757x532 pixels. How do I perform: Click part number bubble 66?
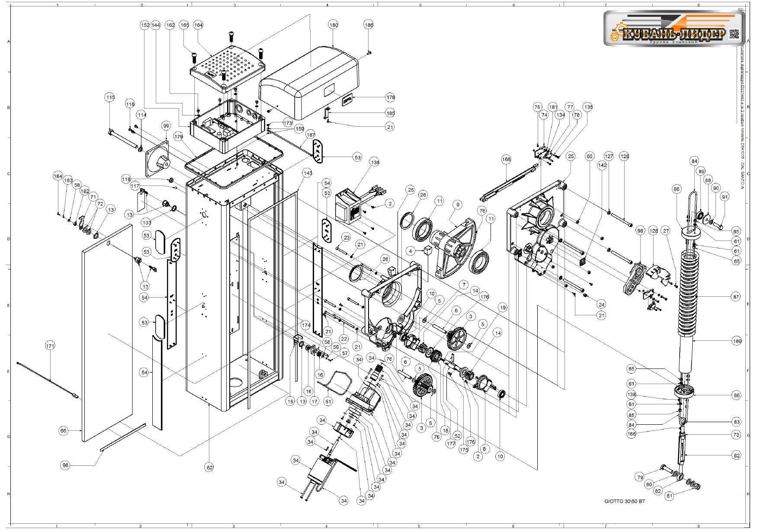pyautogui.click(x=64, y=430)
